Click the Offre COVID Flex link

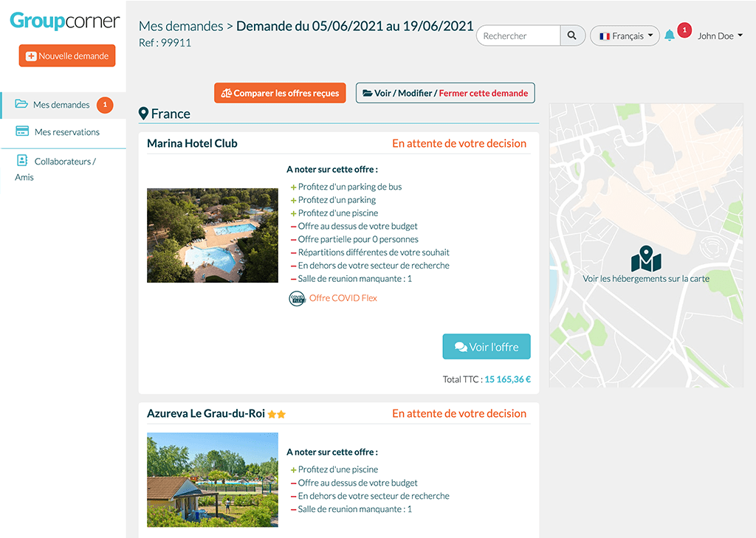click(x=343, y=298)
